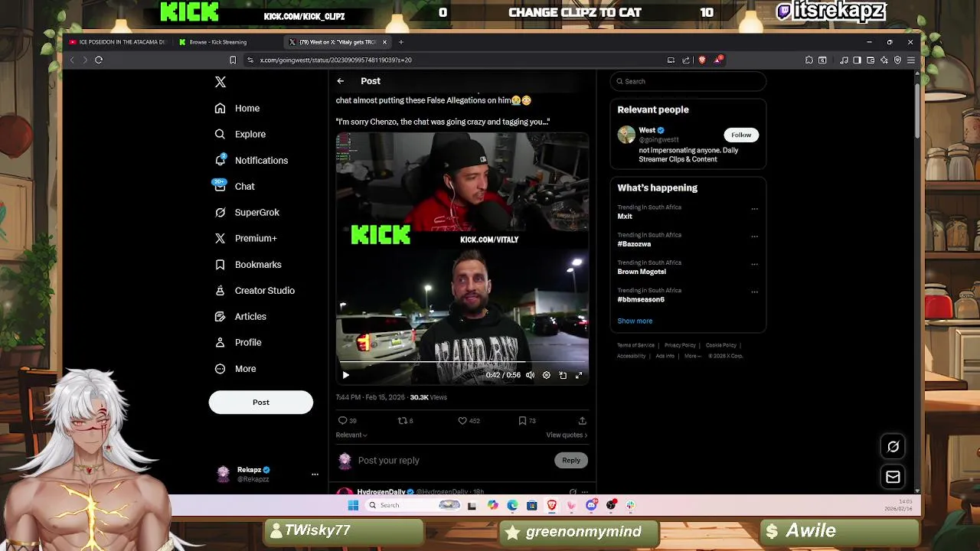This screenshot has width=980, height=551.
Task: Click the Reply button
Action: click(571, 461)
